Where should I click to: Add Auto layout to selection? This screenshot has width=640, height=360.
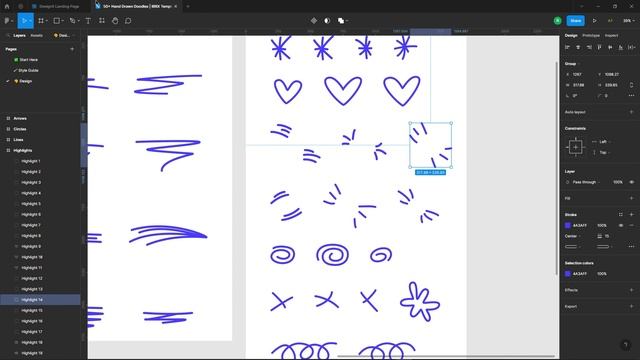click(x=631, y=112)
